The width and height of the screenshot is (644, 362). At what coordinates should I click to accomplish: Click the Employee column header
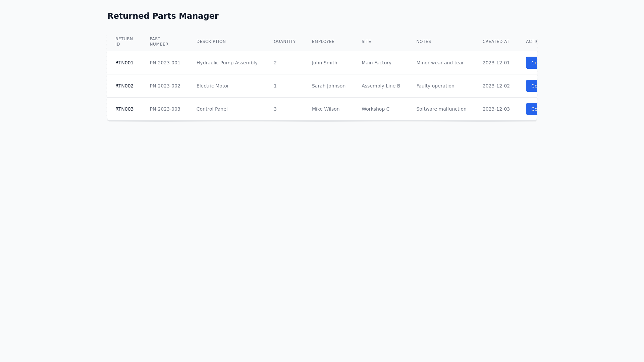click(323, 42)
